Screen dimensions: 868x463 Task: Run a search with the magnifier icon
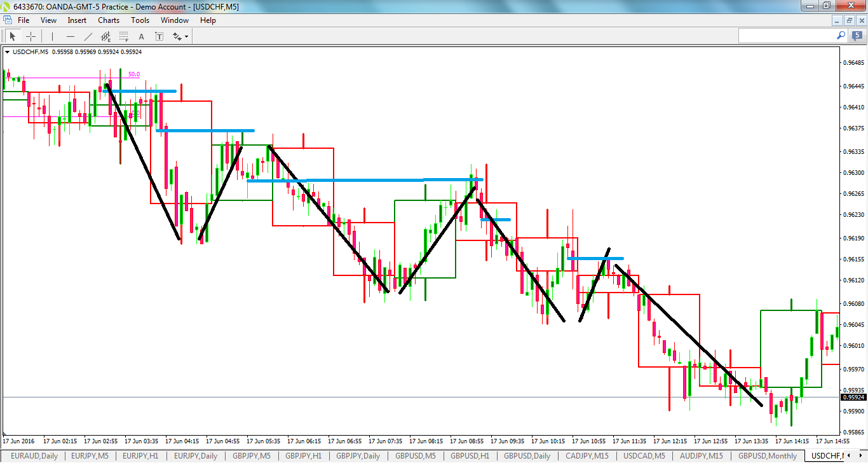pyautogui.click(x=840, y=36)
